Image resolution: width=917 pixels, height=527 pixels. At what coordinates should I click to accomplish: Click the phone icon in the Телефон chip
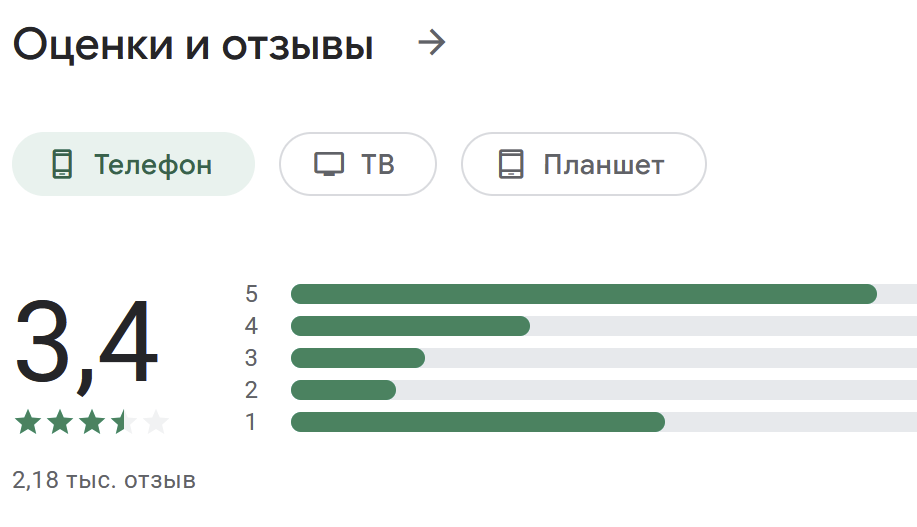[x=62, y=164]
